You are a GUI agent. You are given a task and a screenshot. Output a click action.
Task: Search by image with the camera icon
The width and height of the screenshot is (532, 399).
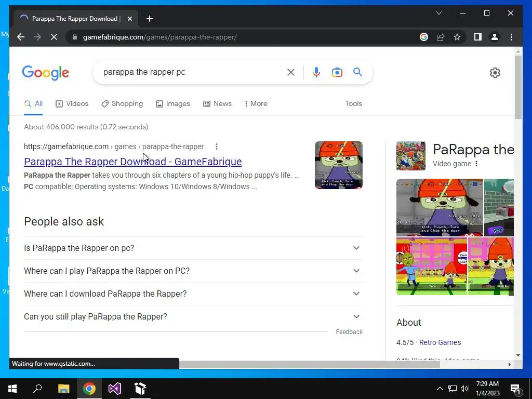[337, 72]
